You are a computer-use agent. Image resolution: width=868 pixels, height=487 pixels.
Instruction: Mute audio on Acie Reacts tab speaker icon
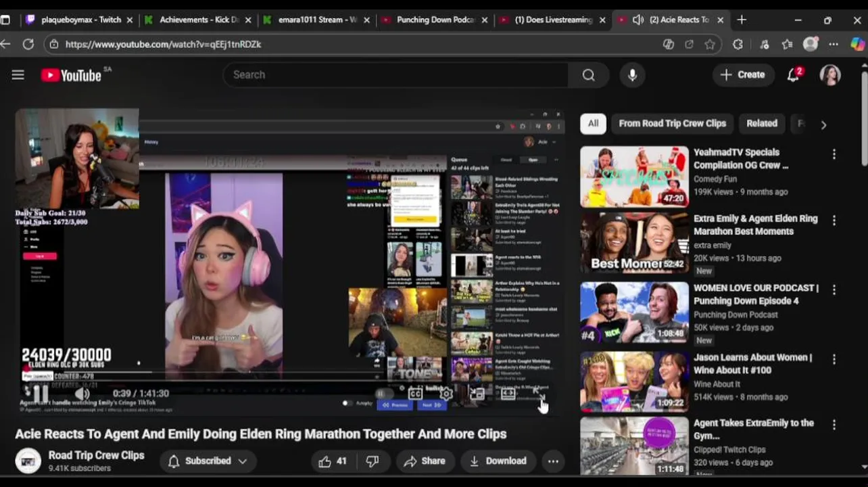pyautogui.click(x=638, y=20)
